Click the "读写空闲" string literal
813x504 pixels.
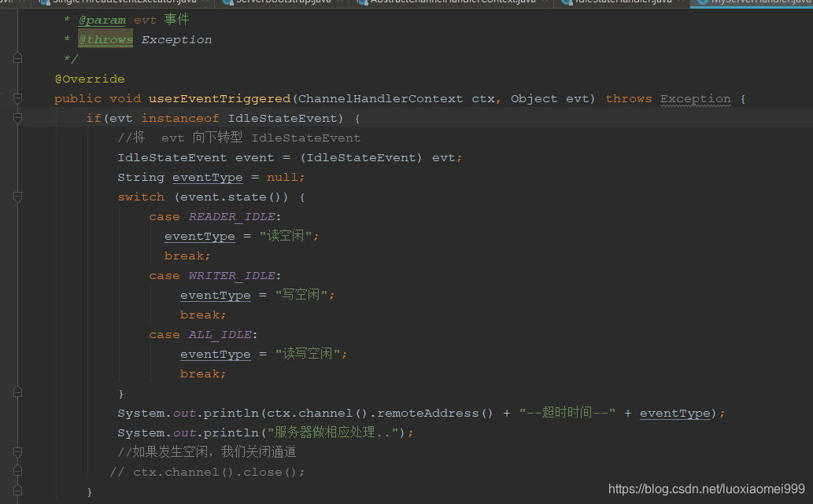point(308,355)
